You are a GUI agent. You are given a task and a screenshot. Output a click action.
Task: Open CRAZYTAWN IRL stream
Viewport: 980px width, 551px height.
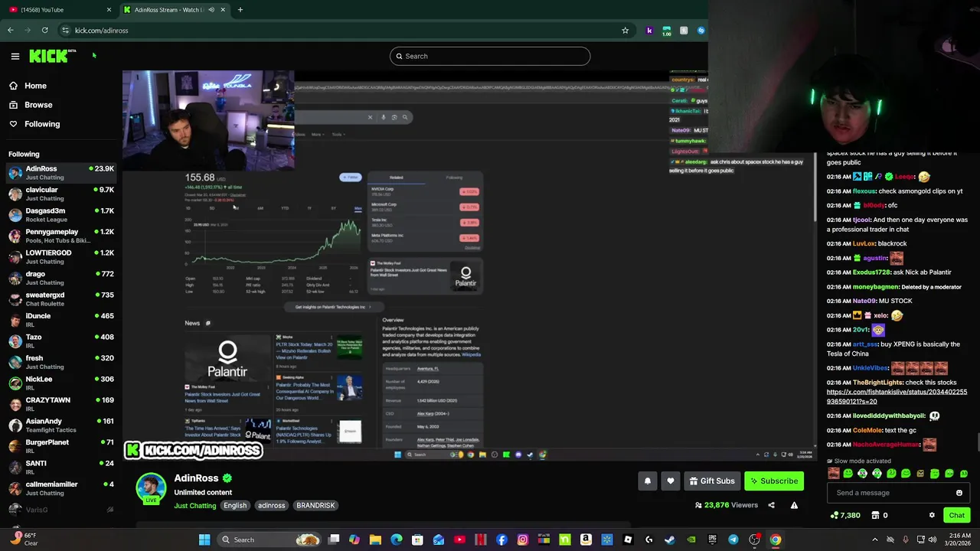[x=61, y=404]
